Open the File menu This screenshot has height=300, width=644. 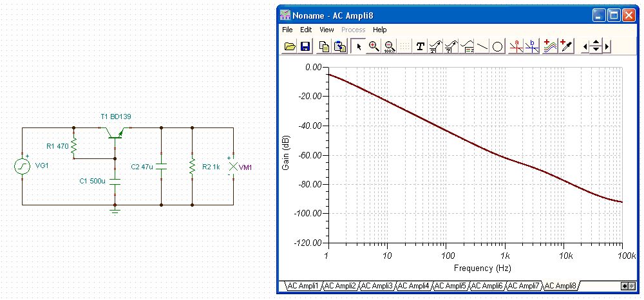287,30
